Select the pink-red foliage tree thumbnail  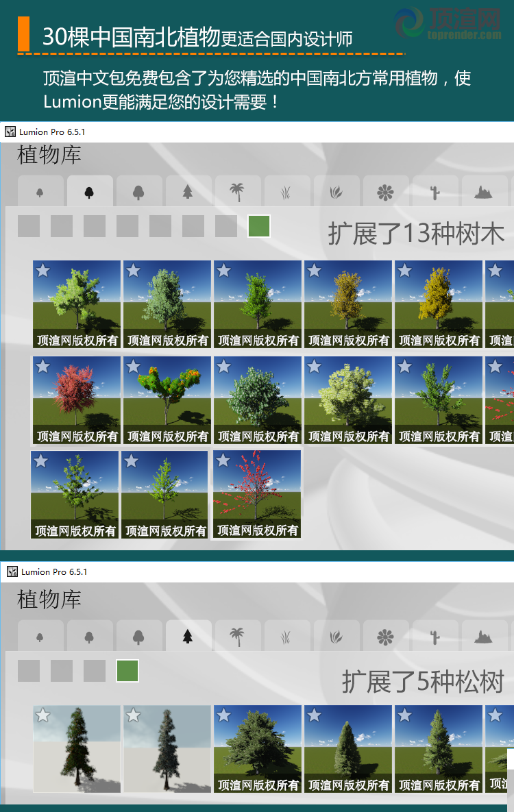pos(77,400)
